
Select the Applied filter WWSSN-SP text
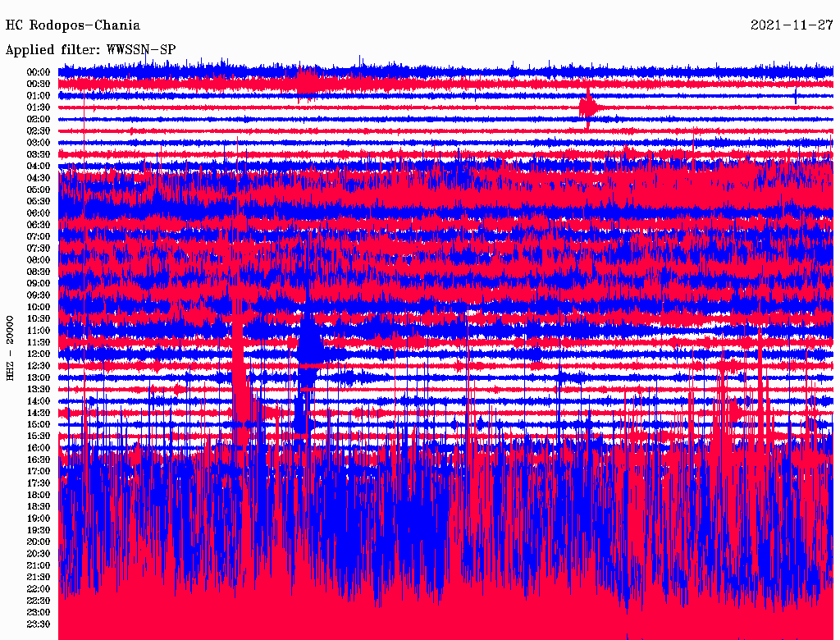[x=90, y=50]
